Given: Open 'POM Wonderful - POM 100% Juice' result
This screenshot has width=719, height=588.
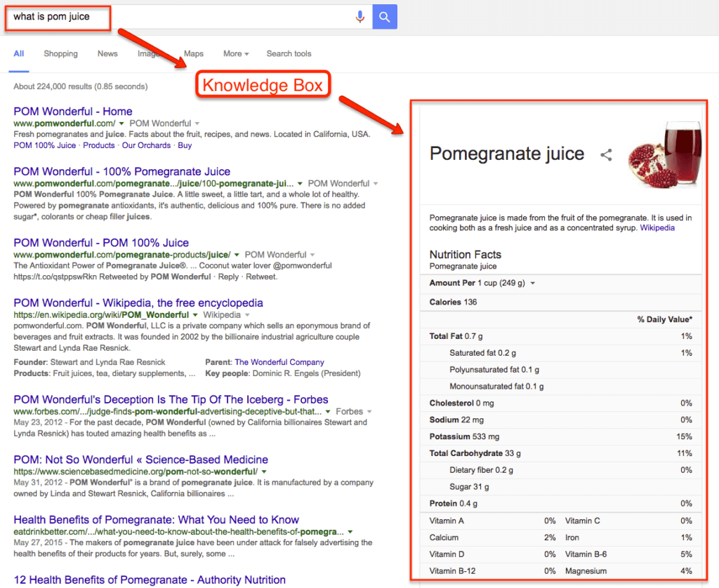Looking at the screenshot, I should click(101, 243).
